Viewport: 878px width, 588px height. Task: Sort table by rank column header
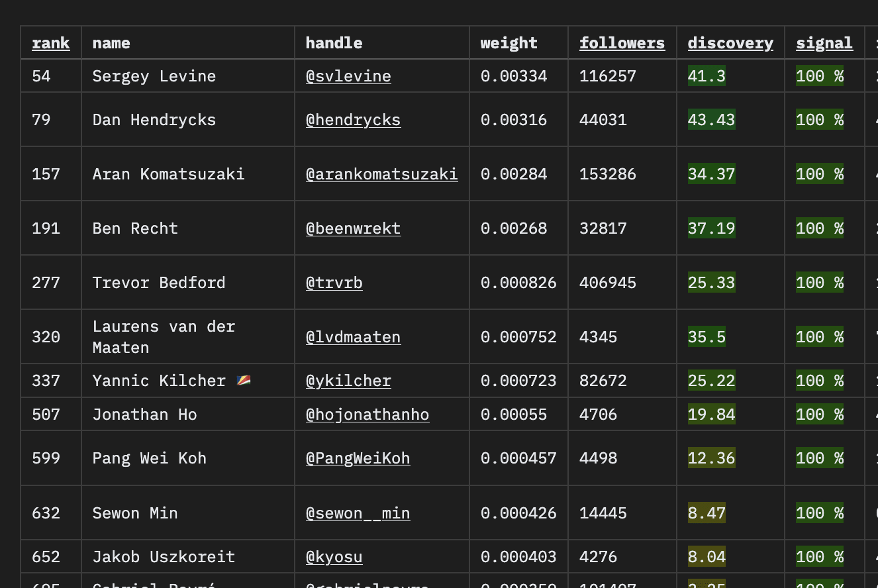[50, 43]
